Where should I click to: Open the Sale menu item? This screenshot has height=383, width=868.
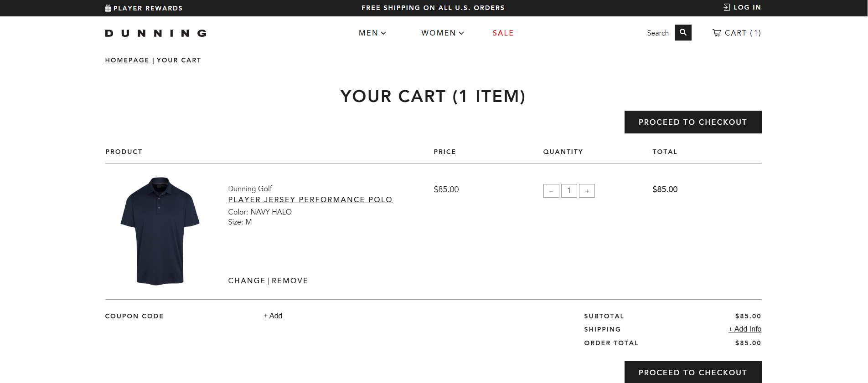coord(503,33)
